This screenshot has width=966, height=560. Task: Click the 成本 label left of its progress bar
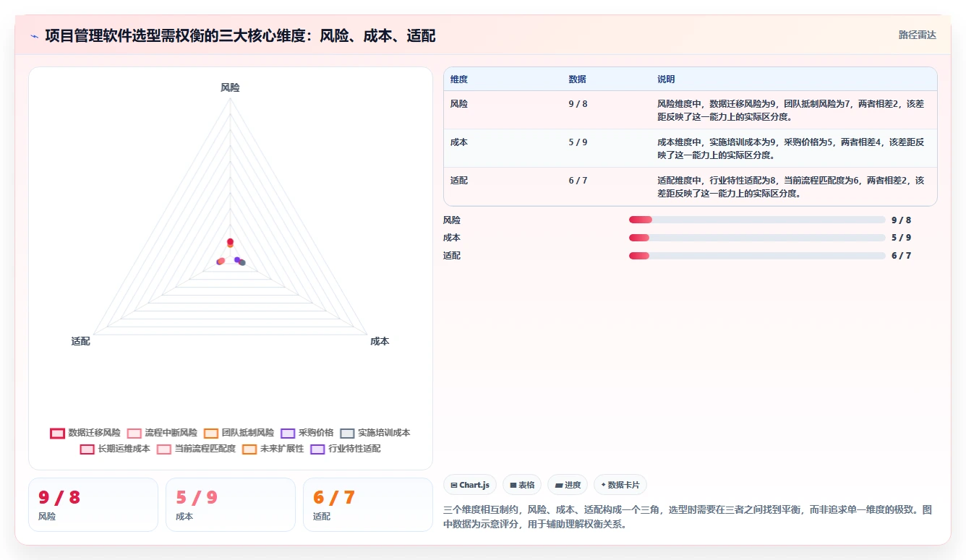452,238
